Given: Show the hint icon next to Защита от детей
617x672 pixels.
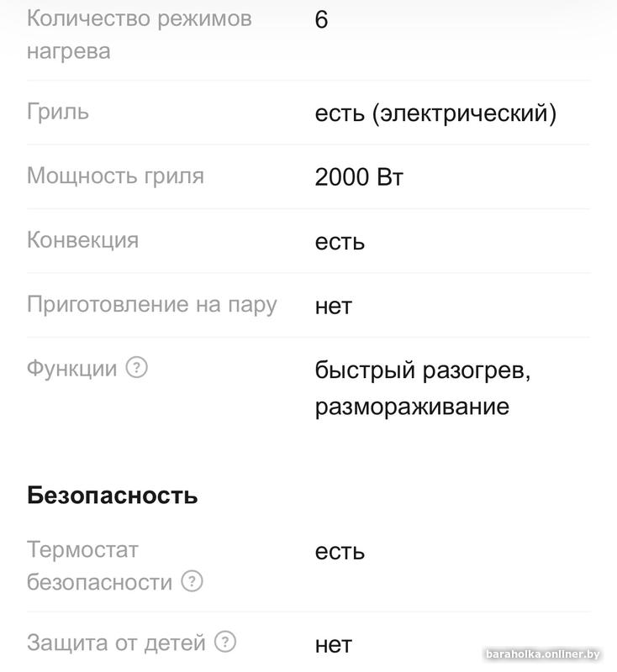Looking at the screenshot, I should (x=225, y=643).
